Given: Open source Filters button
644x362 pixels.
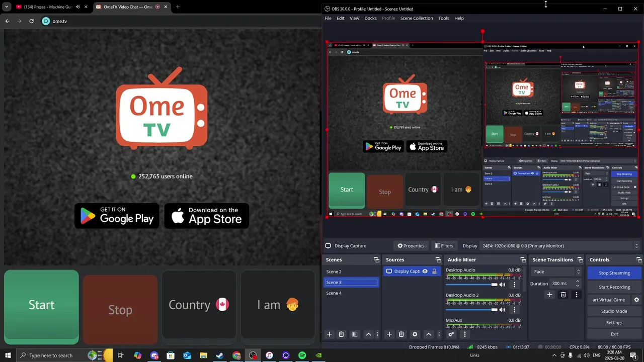Looking at the screenshot, I should tap(444, 246).
